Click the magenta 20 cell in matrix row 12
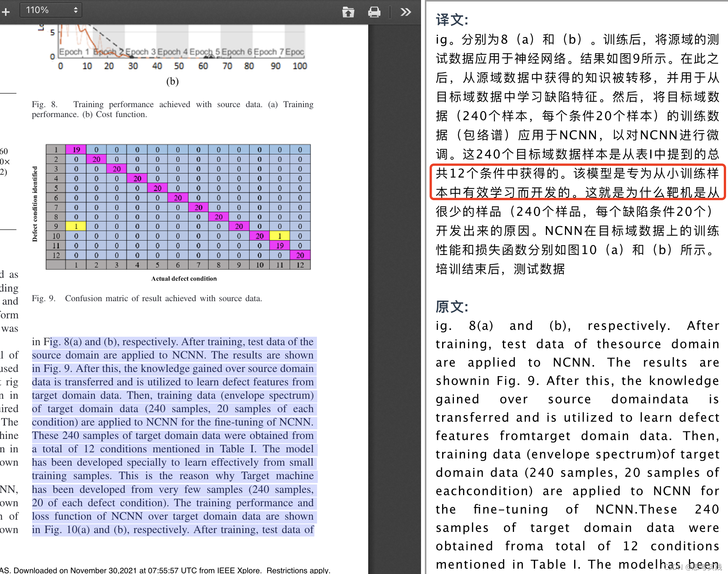This screenshot has width=728, height=574. [x=300, y=255]
